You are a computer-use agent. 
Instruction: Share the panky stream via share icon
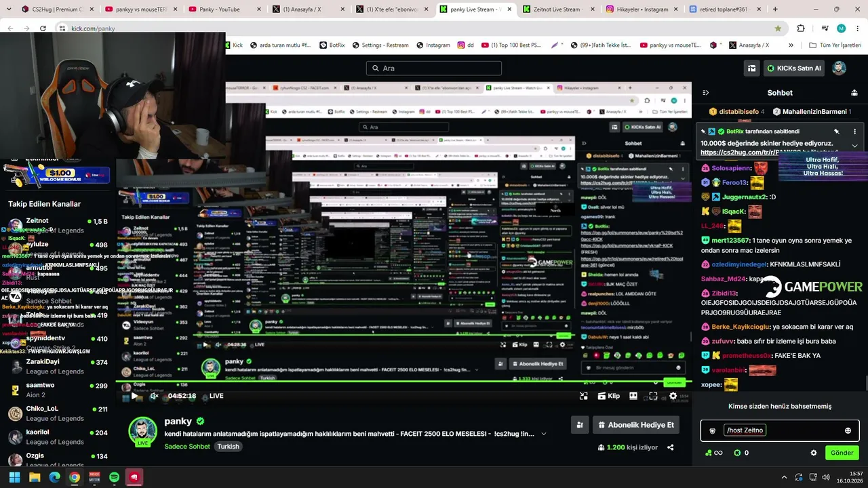pos(671,447)
